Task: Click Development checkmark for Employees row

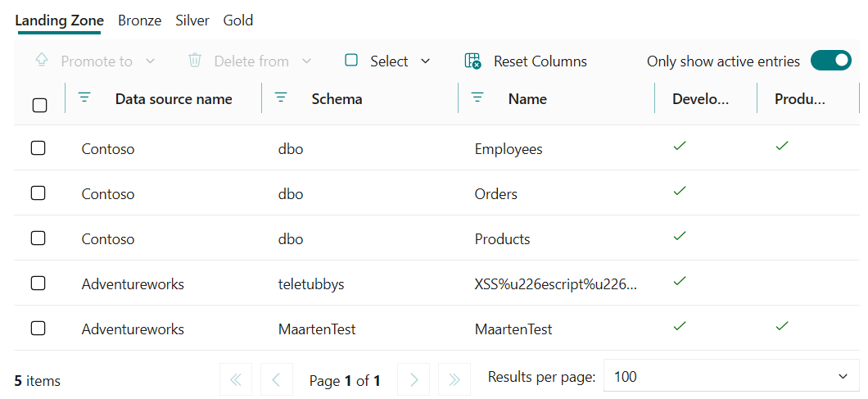Action: click(x=680, y=147)
